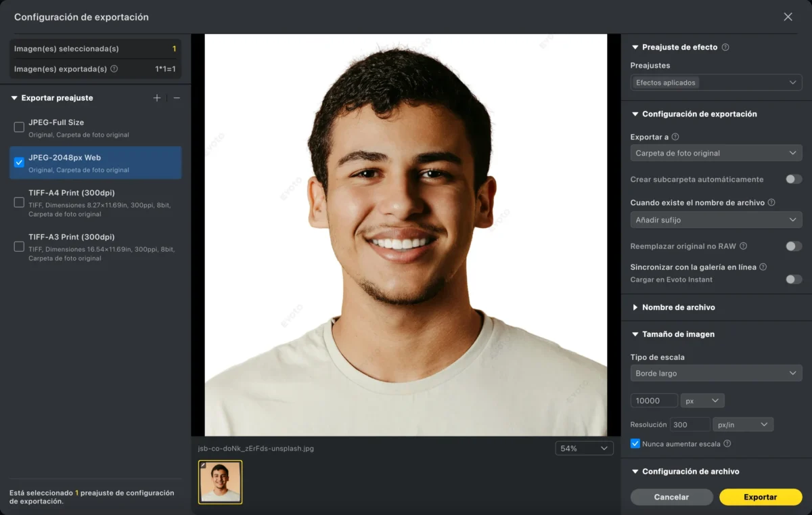Click the plus icon to add export preset
Screen dimensions: 812x515
pyautogui.click(x=157, y=98)
